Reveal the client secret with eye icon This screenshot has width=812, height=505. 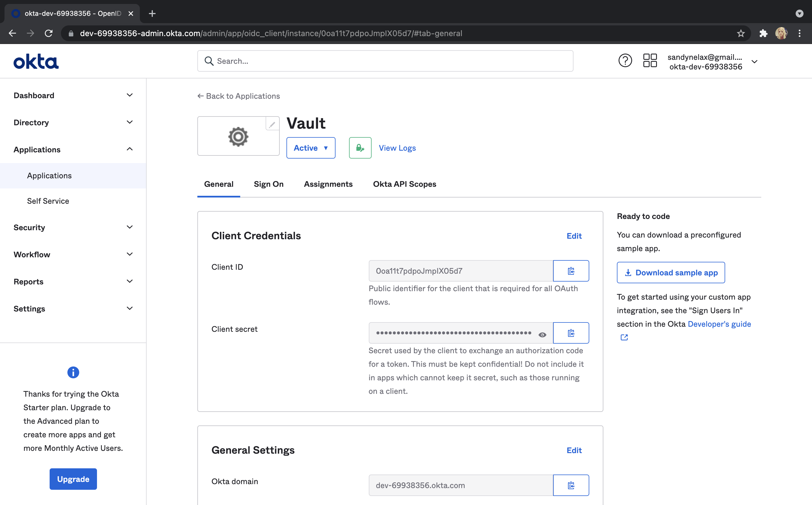pyautogui.click(x=542, y=335)
